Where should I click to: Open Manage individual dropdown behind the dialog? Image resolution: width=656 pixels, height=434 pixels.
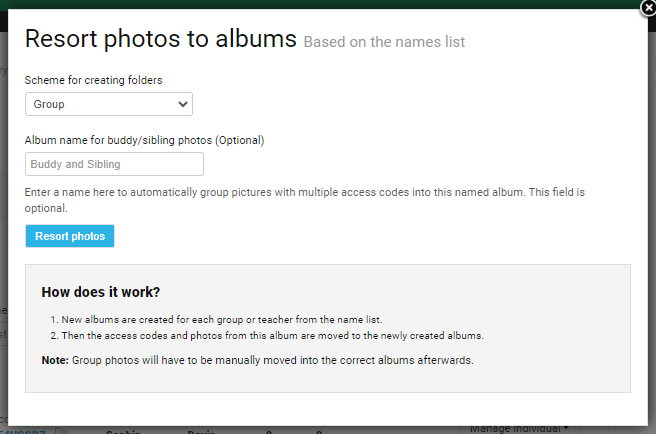click(x=519, y=429)
